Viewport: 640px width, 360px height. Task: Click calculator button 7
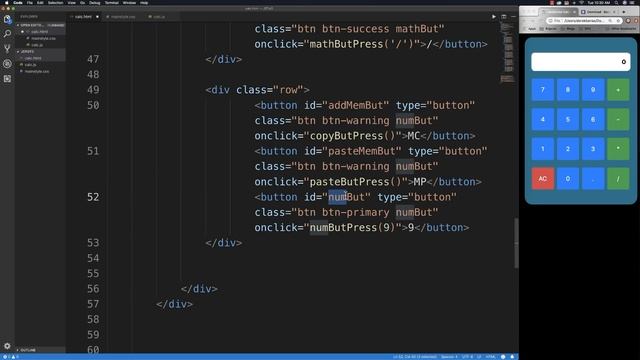point(542,89)
